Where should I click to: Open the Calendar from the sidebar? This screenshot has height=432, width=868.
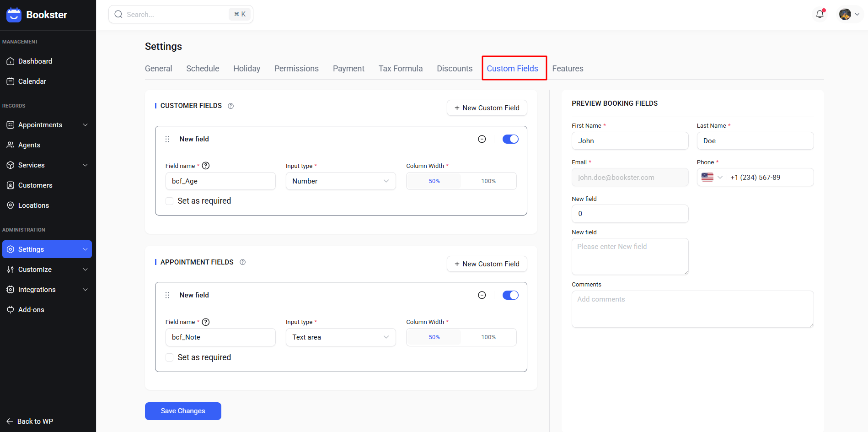pyautogui.click(x=32, y=81)
